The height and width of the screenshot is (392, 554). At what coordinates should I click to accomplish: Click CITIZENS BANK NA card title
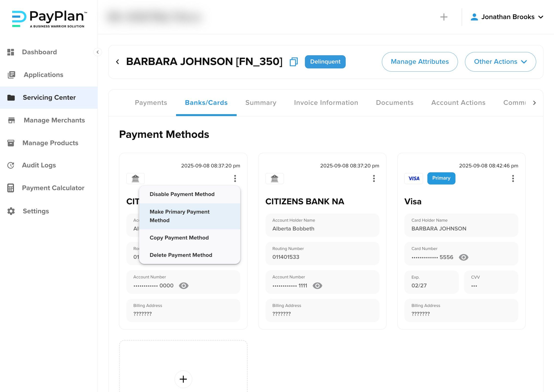305,202
